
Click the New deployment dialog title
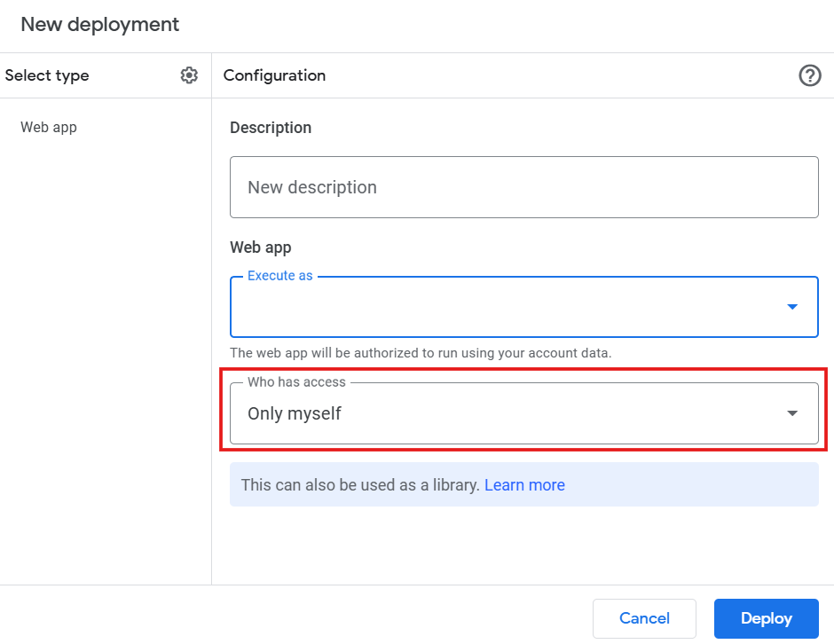(x=100, y=25)
